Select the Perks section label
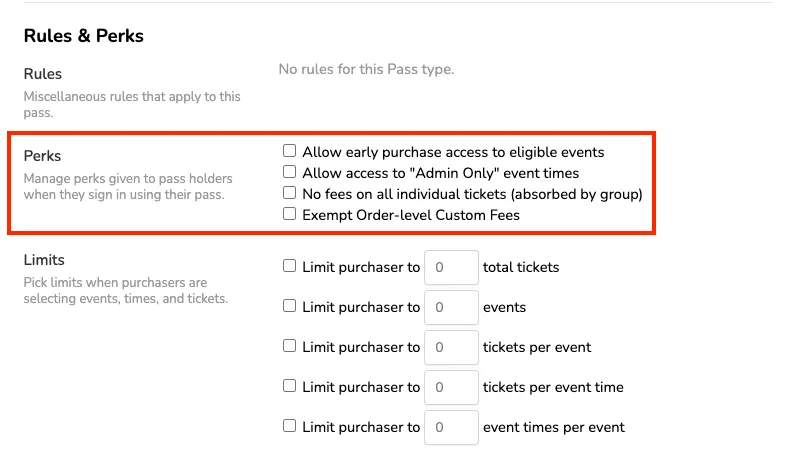Image resolution: width=795 pixels, height=467 pixels. click(42, 156)
